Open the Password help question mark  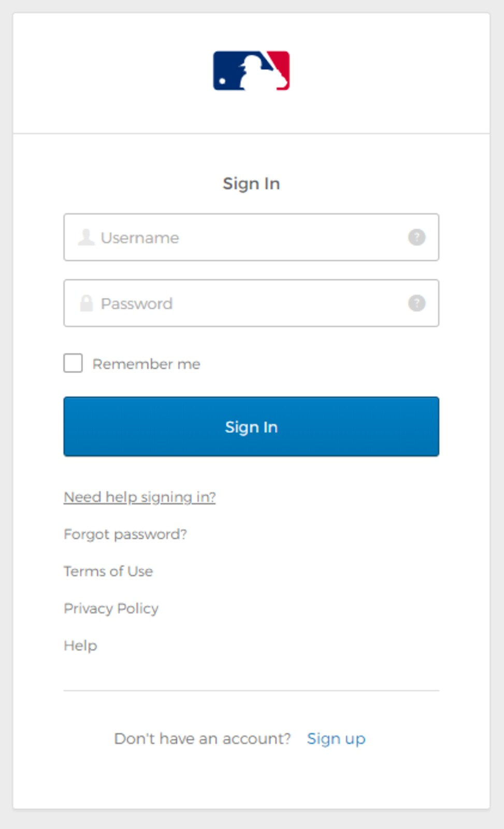[416, 303]
